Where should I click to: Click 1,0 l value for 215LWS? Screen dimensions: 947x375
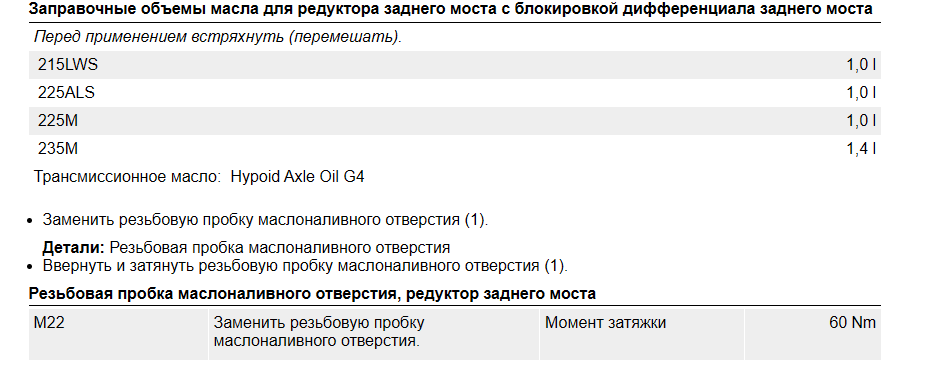861,65
